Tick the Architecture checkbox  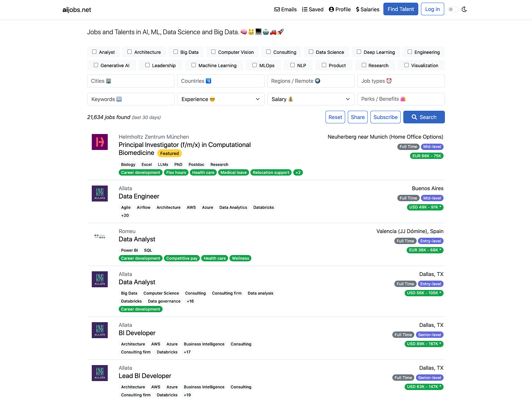tap(130, 52)
